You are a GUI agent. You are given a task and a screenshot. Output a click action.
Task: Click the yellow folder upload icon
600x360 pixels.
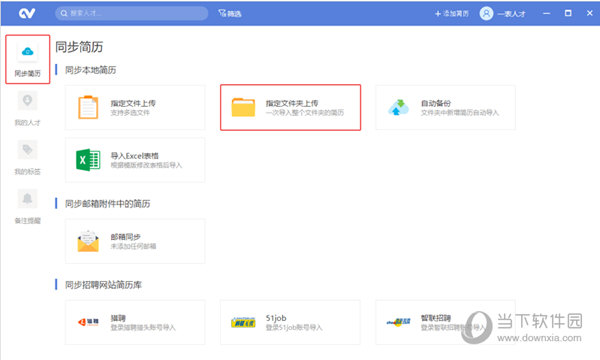243,107
